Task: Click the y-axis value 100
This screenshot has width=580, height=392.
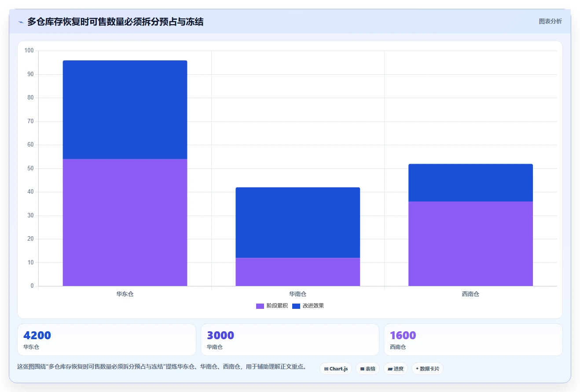Action: pyautogui.click(x=29, y=51)
